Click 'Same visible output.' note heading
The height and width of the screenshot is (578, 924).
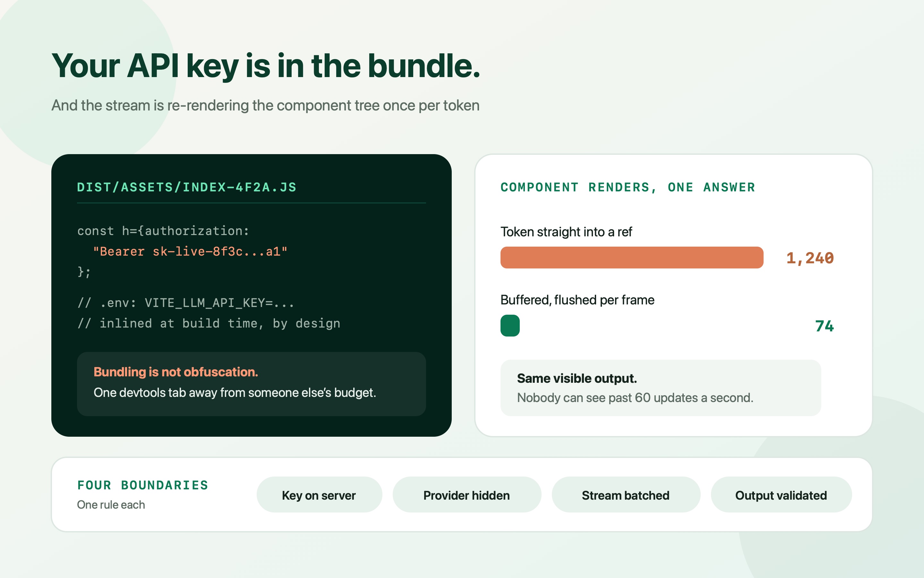click(x=577, y=379)
